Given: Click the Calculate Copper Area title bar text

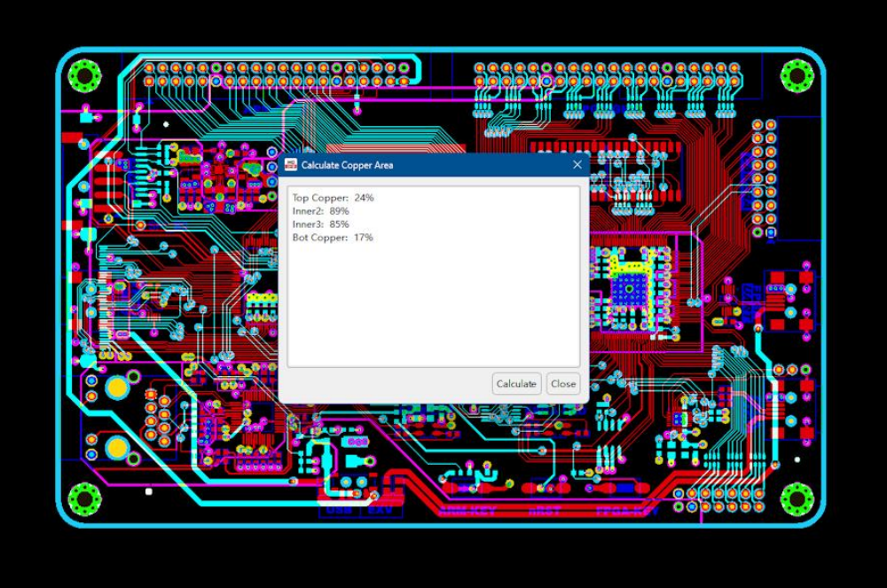Looking at the screenshot, I should 347,165.
